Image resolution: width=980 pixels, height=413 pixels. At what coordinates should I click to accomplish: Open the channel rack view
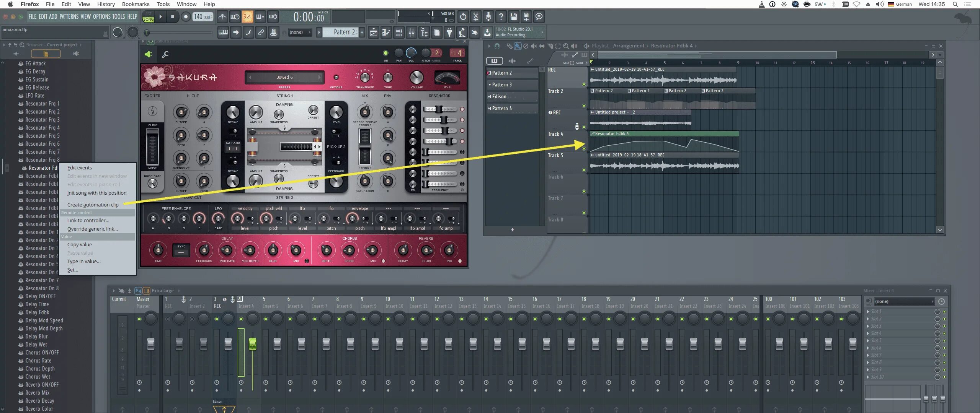pyautogui.click(x=399, y=33)
